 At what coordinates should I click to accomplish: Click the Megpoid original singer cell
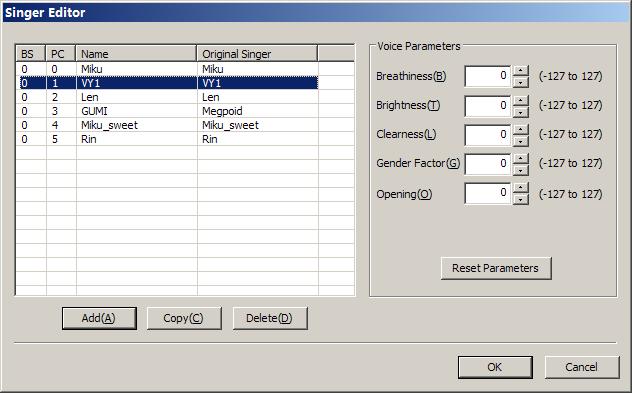tap(258, 111)
